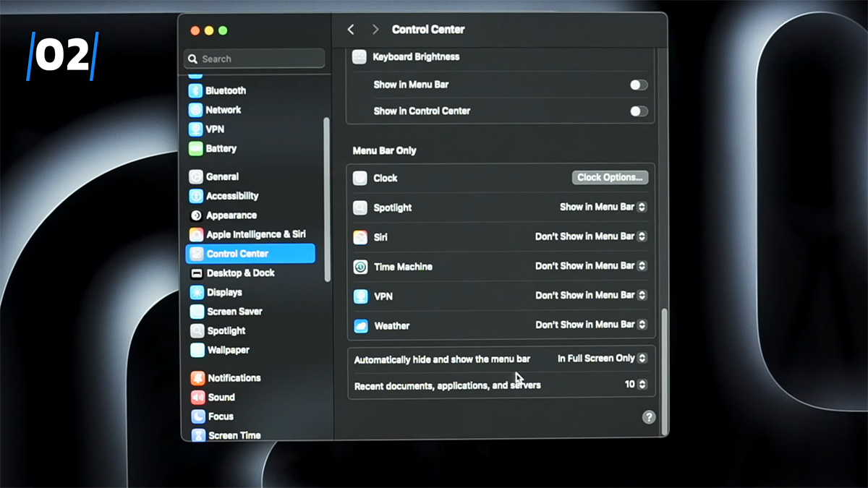Image resolution: width=868 pixels, height=488 pixels.
Task: Click 'Recent documents, applications, and servers' text
Action: click(x=448, y=386)
